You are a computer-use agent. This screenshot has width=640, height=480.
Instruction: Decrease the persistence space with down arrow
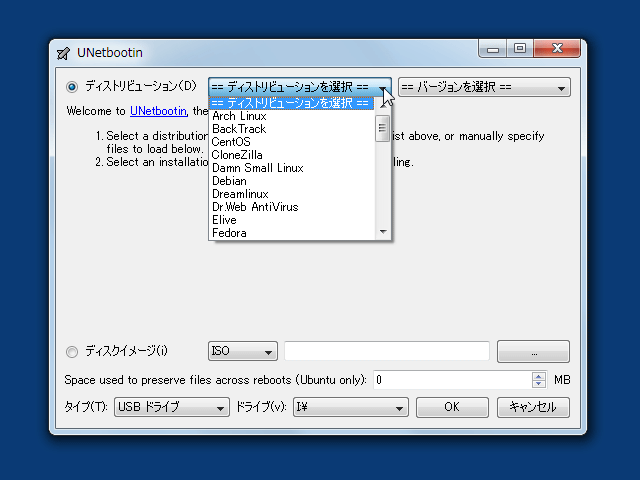pyautogui.click(x=539, y=384)
